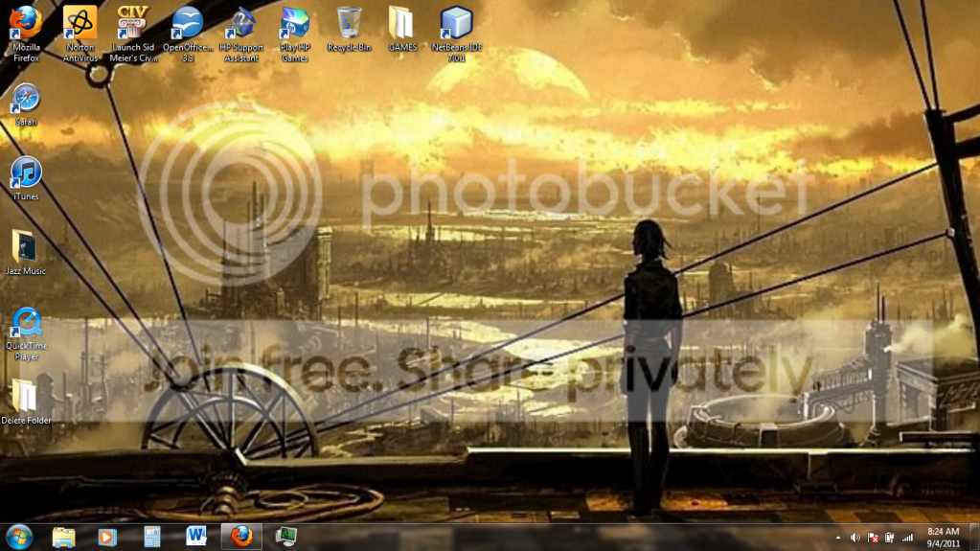The width and height of the screenshot is (980, 551).
Task: Open Windows Explorer from the taskbar
Action: (x=64, y=538)
